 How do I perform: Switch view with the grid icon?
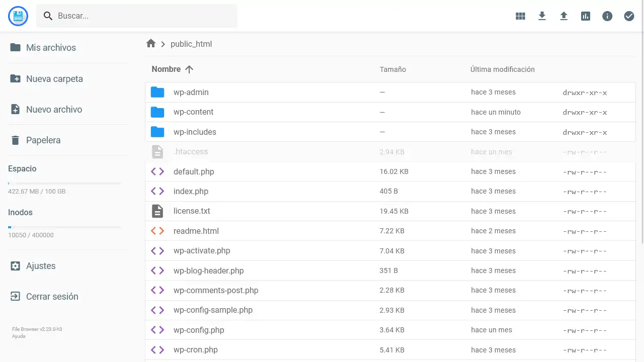click(x=520, y=16)
